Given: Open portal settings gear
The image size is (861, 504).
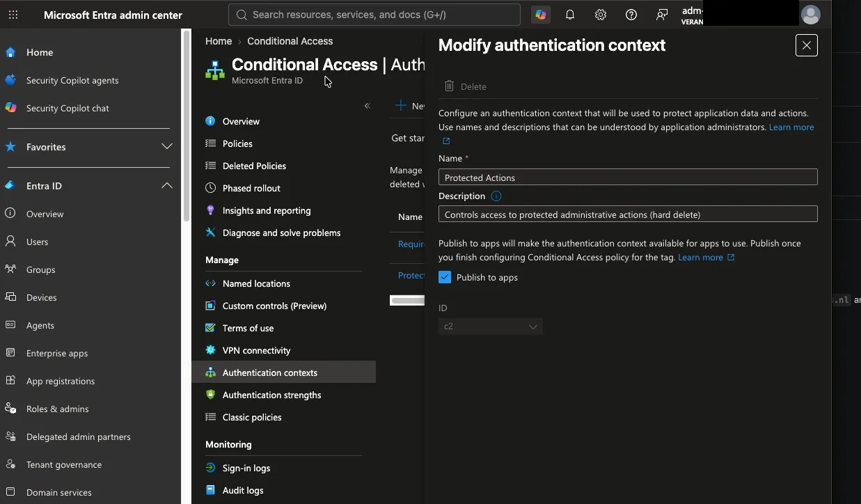Looking at the screenshot, I should pos(601,15).
